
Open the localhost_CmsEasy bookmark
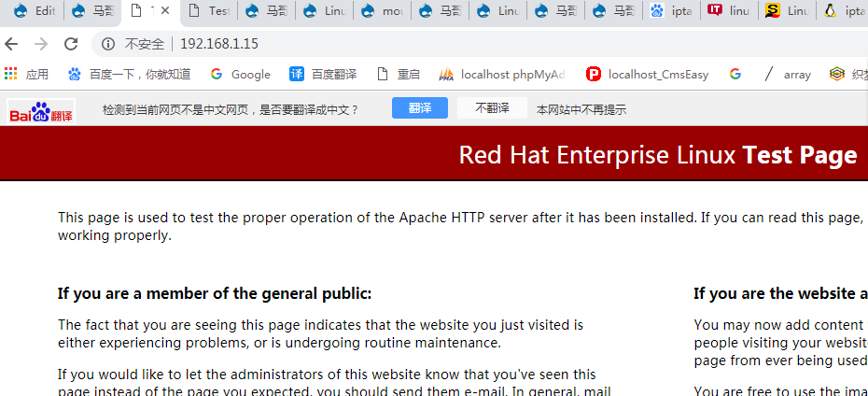[647, 74]
